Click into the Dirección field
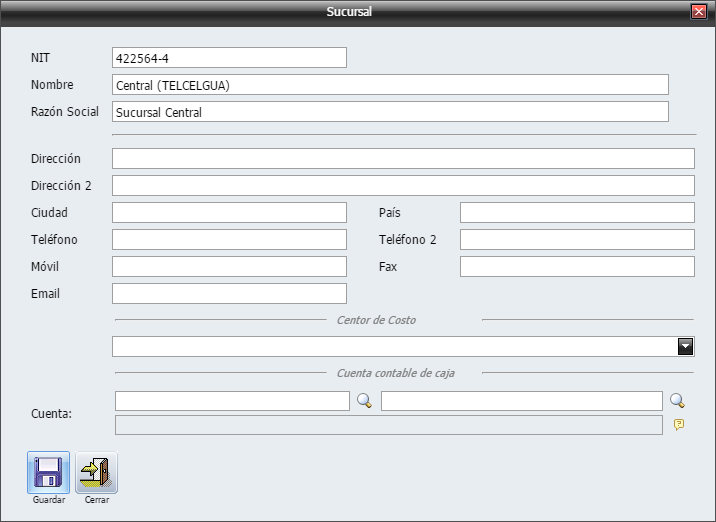Viewport: 716px width, 522px height. [403, 159]
